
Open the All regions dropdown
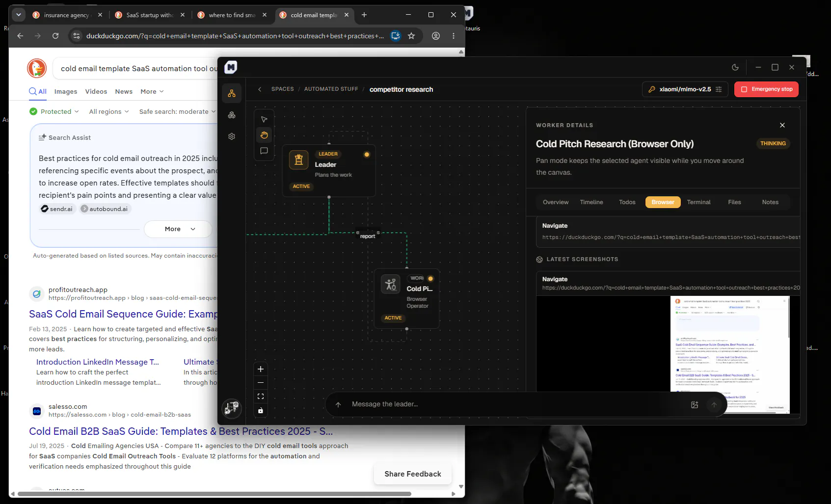[109, 111]
